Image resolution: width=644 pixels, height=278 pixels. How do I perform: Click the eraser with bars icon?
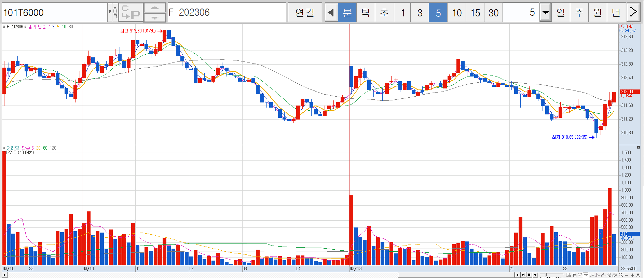point(609,275)
